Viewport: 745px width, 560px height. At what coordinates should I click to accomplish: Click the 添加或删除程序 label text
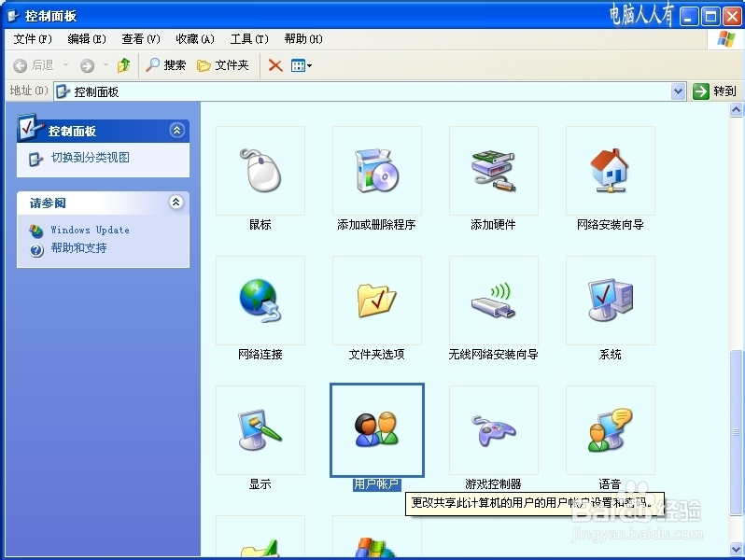377,225
